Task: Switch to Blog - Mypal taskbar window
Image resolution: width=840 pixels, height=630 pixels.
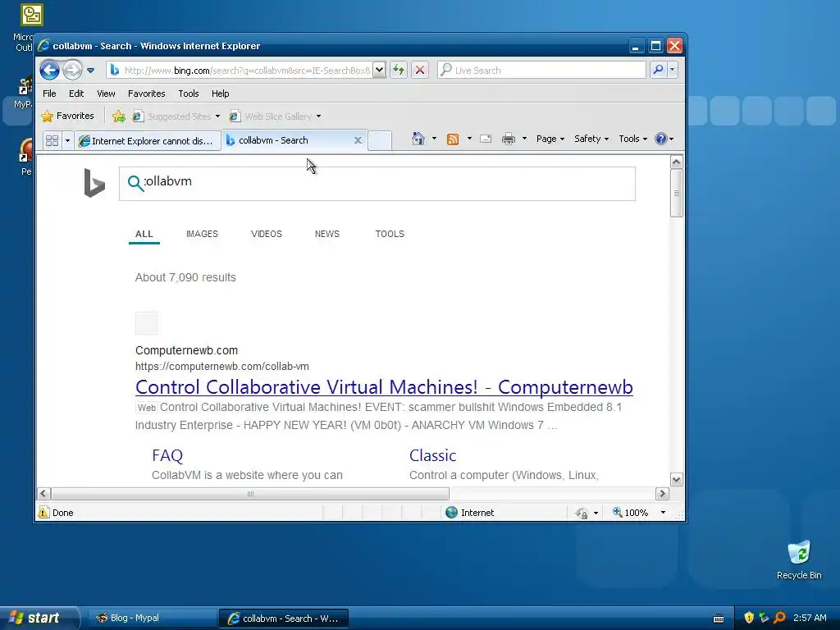Action: pyautogui.click(x=150, y=619)
